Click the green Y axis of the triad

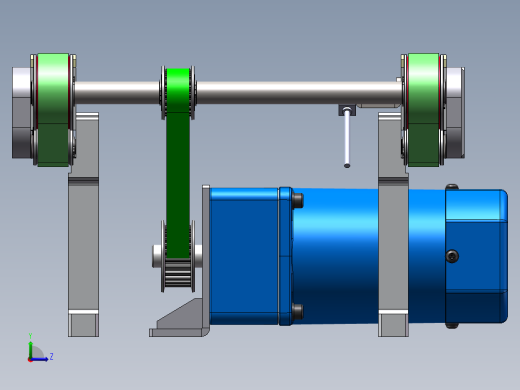[30, 348]
